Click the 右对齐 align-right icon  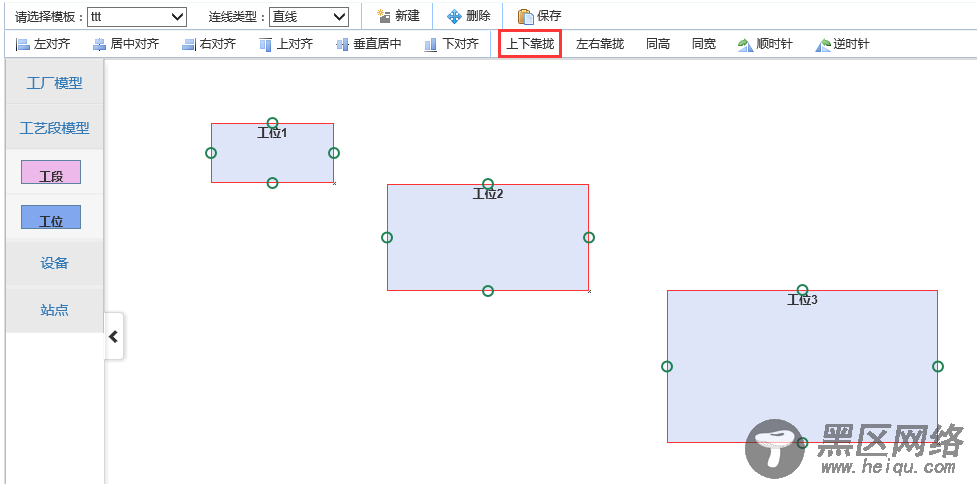pyautogui.click(x=189, y=45)
